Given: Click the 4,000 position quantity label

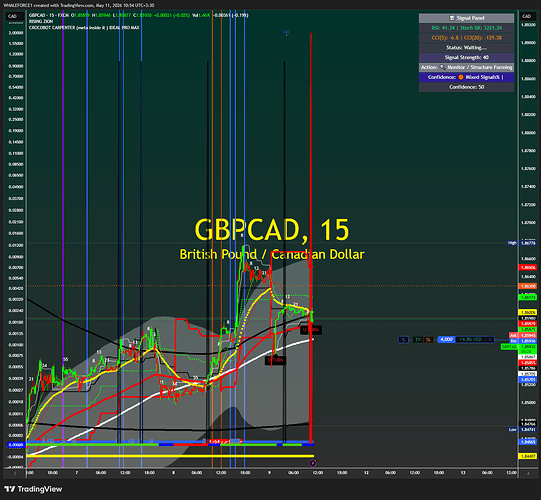Looking at the screenshot, I should coord(446,340).
